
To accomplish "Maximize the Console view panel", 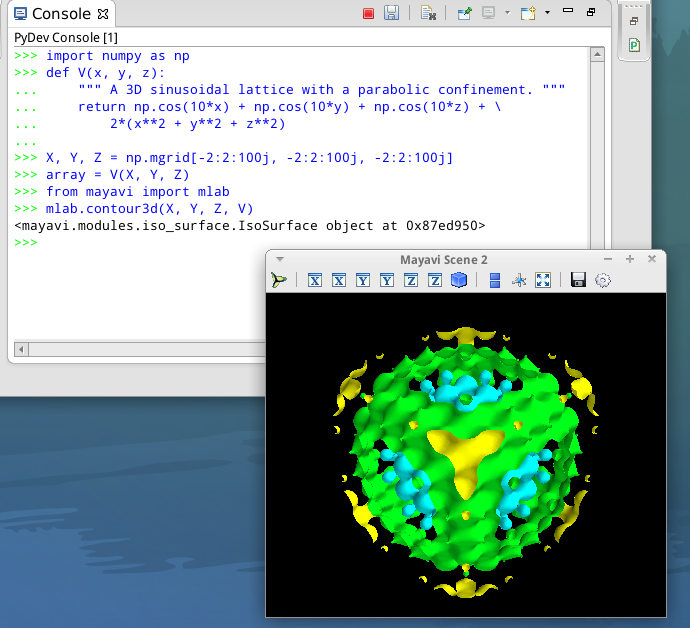I will point(591,12).
